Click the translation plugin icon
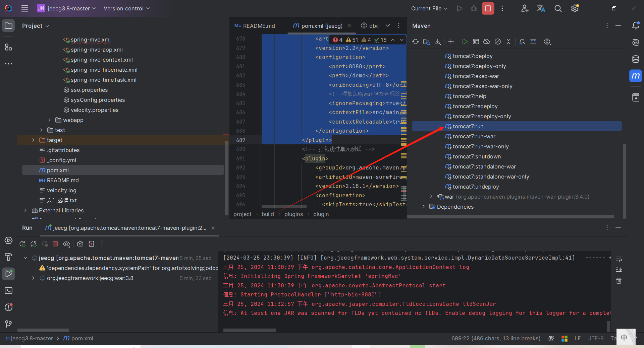The height and width of the screenshot is (348, 644). [541, 8]
